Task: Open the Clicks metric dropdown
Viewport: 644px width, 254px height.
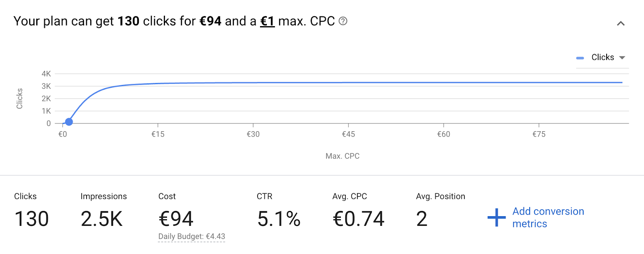Action: 602,58
